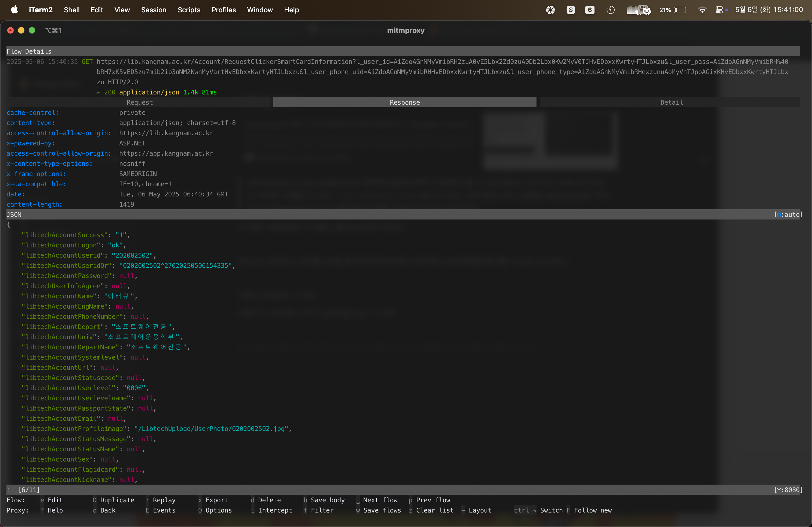The image size is (812, 527).
Task: Click the flow position indicator 6/11
Action: (29, 489)
